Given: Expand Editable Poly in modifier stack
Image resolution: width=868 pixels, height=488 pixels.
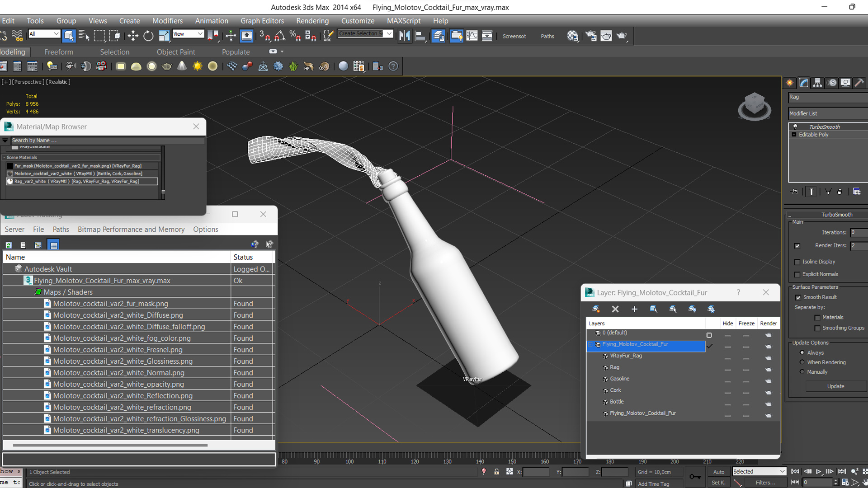Looking at the screenshot, I should click(794, 135).
